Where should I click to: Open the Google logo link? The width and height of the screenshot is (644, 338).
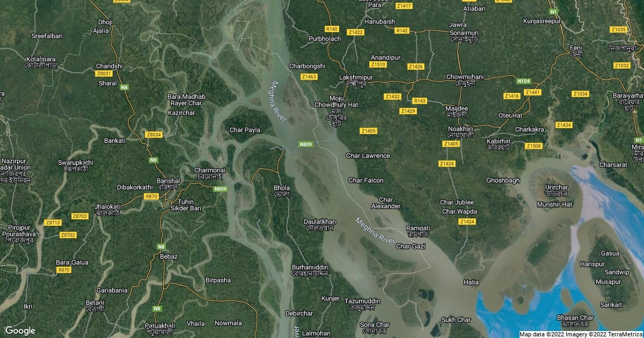pyautogui.click(x=20, y=330)
